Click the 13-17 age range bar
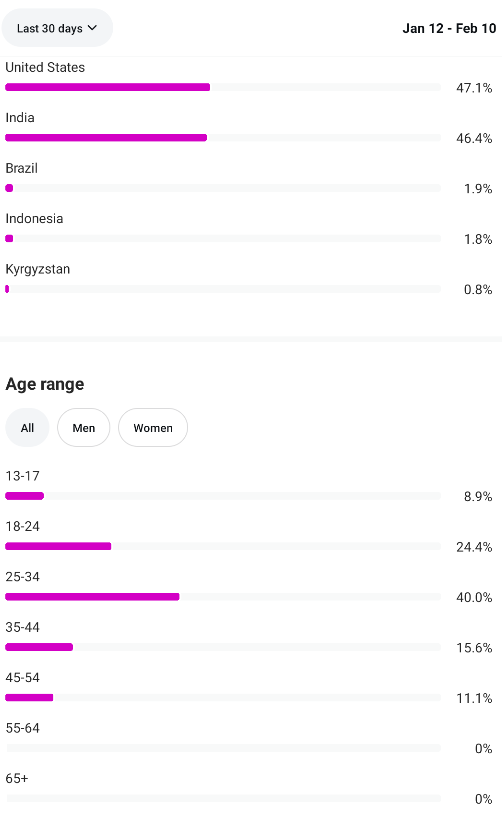The width and height of the screenshot is (502, 813). click(x=24, y=496)
